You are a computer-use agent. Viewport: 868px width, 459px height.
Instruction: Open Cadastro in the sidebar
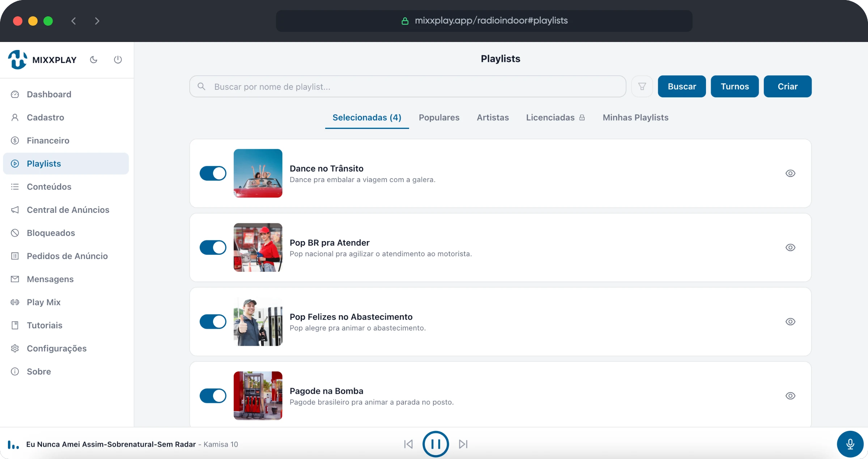click(x=66, y=118)
